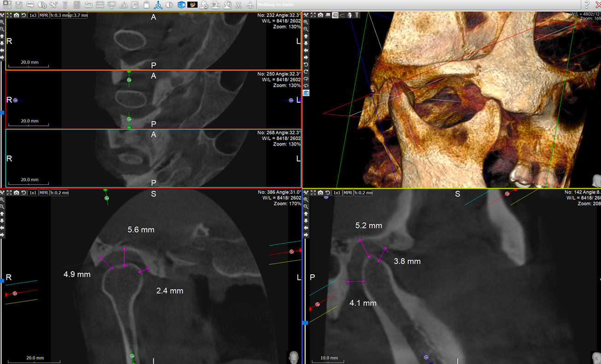Open the MPR mode dropdown in coronal view

tap(44, 193)
